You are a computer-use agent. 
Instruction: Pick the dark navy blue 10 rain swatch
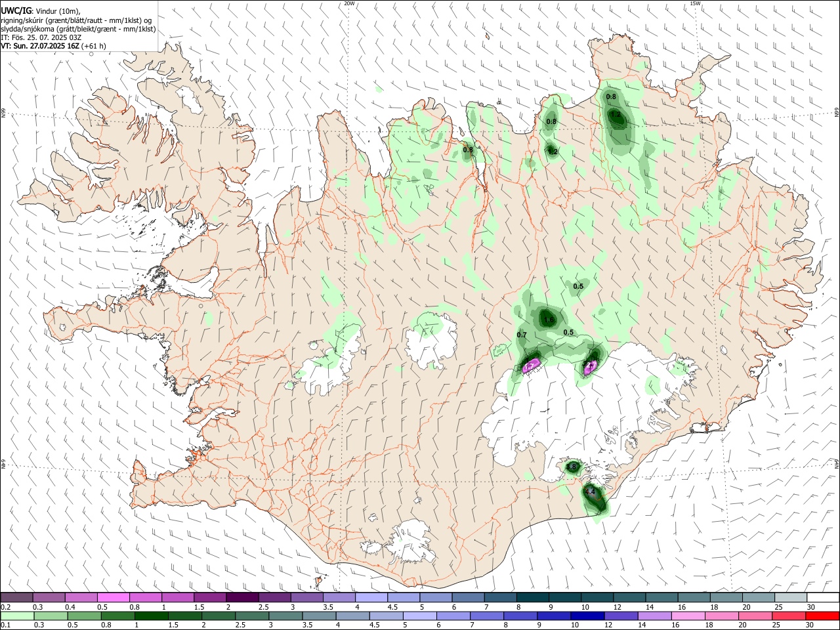click(x=587, y=616)
